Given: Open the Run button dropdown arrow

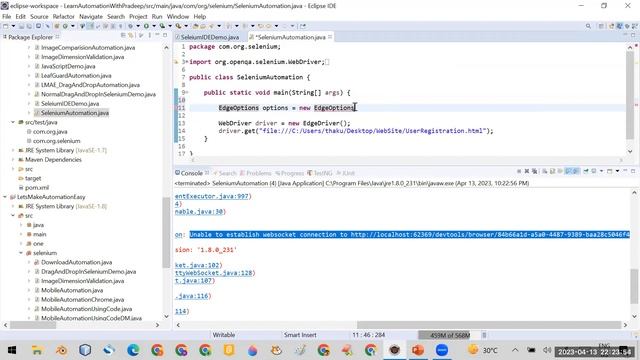Looking at the screenshot, I should (x=154, y=26).
